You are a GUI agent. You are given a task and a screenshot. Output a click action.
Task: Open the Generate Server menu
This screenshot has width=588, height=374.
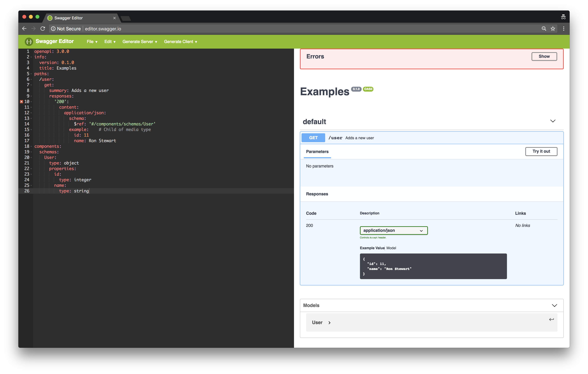[x=140, y=42]
